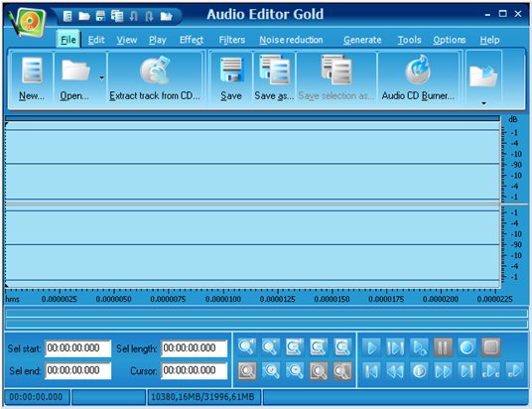Click the Pause transport button

click(x=443, y=347)
